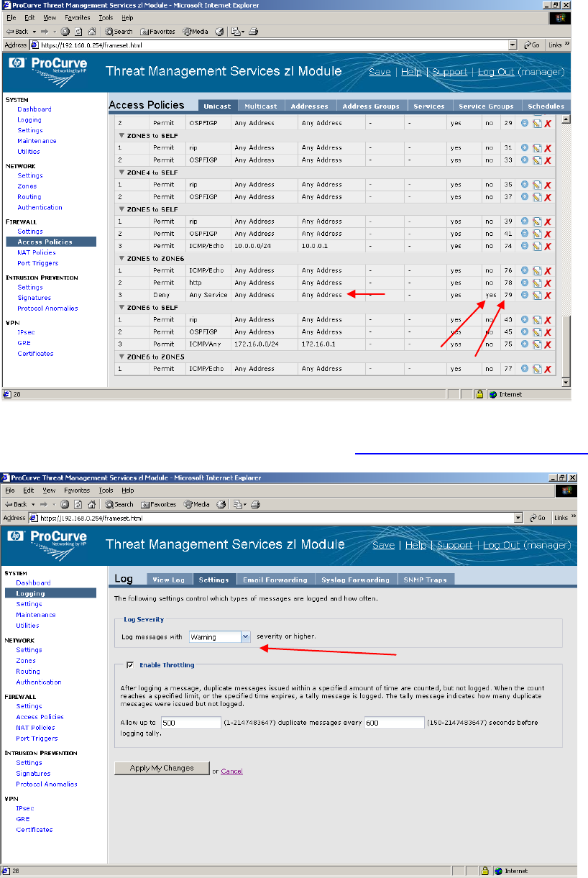Screen dimensions: 588x878
Task: Click Log Out in the Access Policies window header
Action: 495,72
